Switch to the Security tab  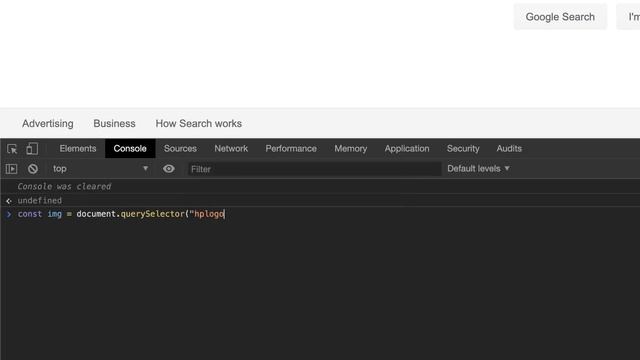[x=463, y=149]
